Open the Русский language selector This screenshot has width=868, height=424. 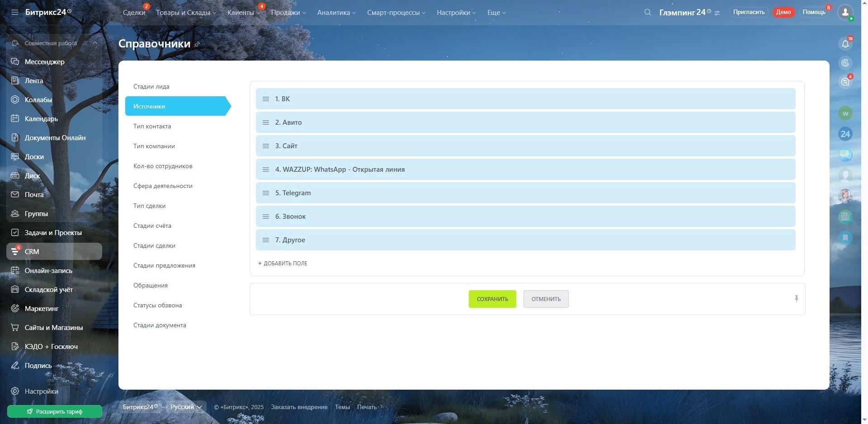click(186, 407)
